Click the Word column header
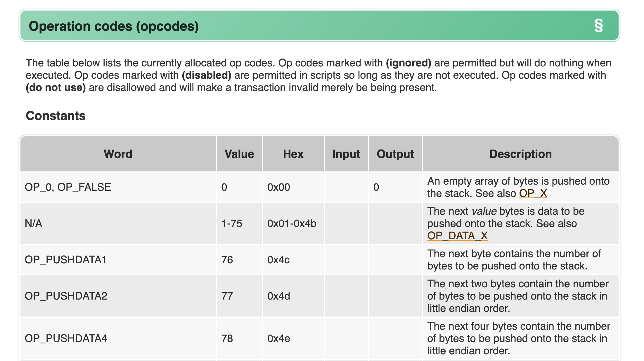This screenshot has height=361, width=644. pyautogui.click(x=118, y=154)
